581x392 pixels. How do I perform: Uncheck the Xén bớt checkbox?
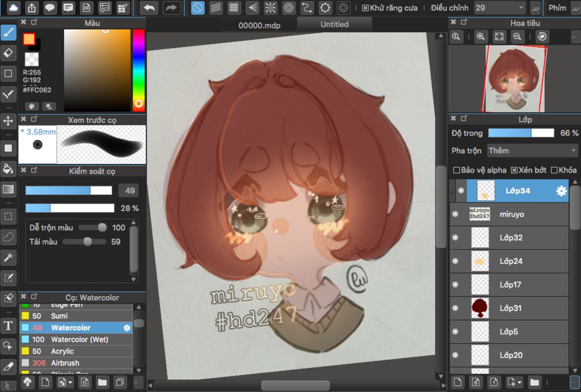(514, 170)
